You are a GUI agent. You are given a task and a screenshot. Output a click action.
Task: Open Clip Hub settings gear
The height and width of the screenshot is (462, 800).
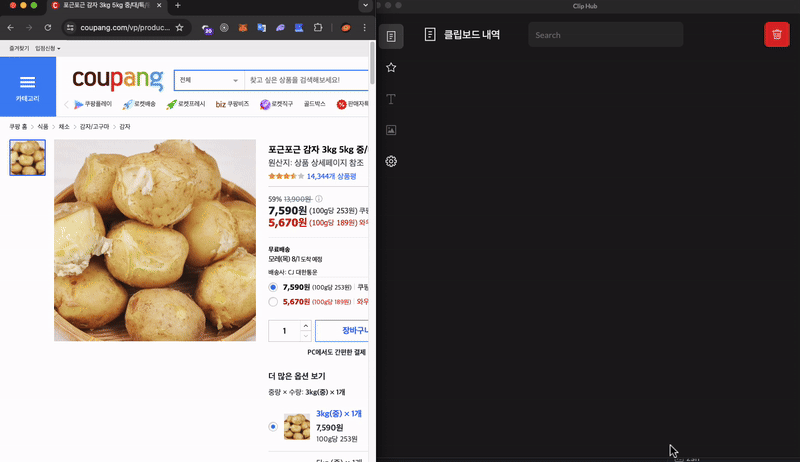(x=391, y=161)
